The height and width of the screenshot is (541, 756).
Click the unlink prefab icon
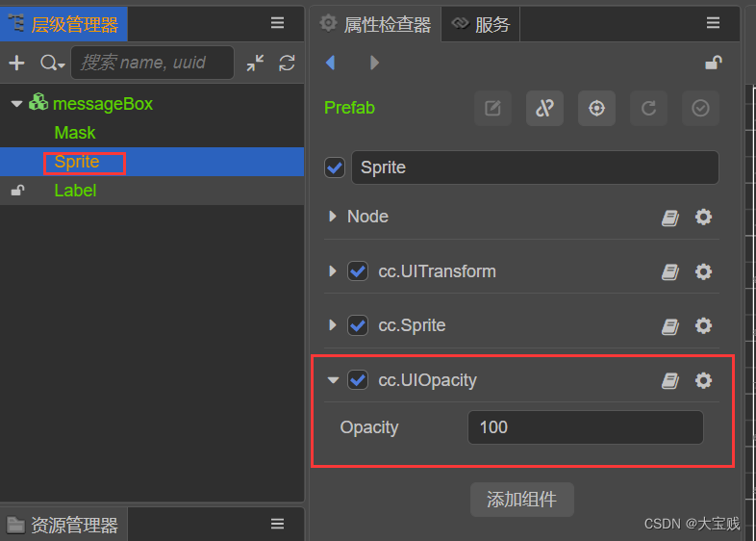pyautogui.click(x=544, y=109)
